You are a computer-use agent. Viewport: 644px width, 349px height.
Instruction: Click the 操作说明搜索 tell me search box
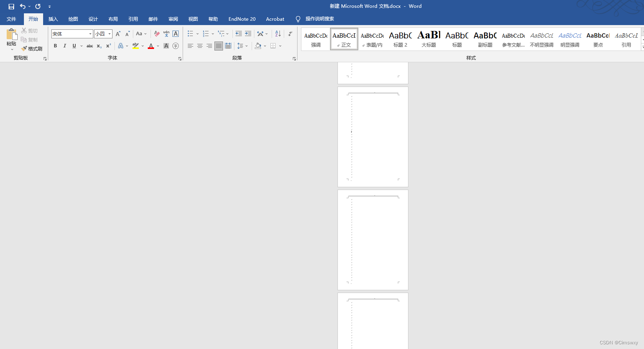pos(320,19)
